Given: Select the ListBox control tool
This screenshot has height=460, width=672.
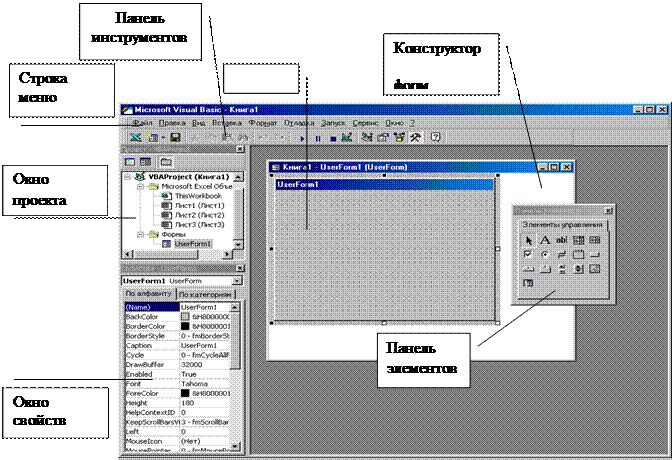Looking at the screenshot, I should (x=595, y=240).
